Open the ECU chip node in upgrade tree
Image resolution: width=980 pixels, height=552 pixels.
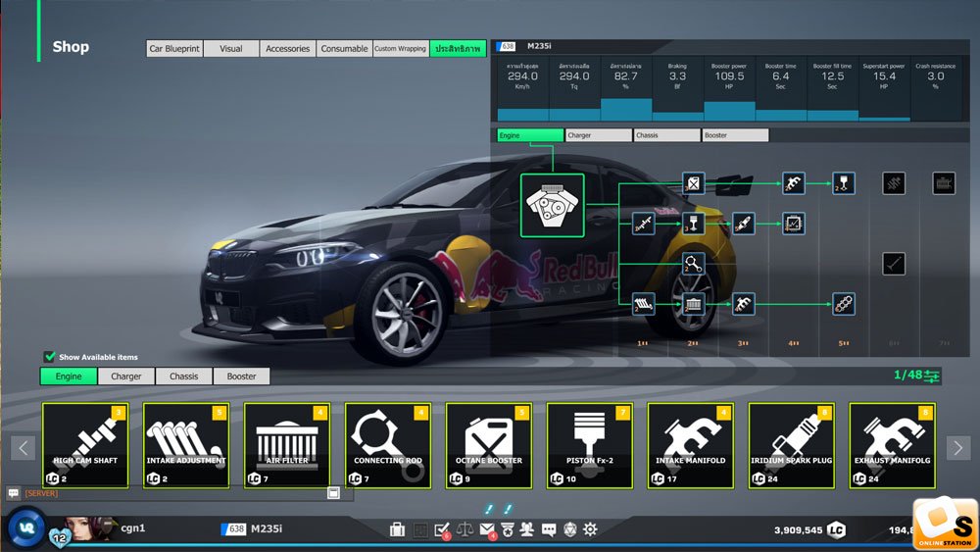coord(793,224)
